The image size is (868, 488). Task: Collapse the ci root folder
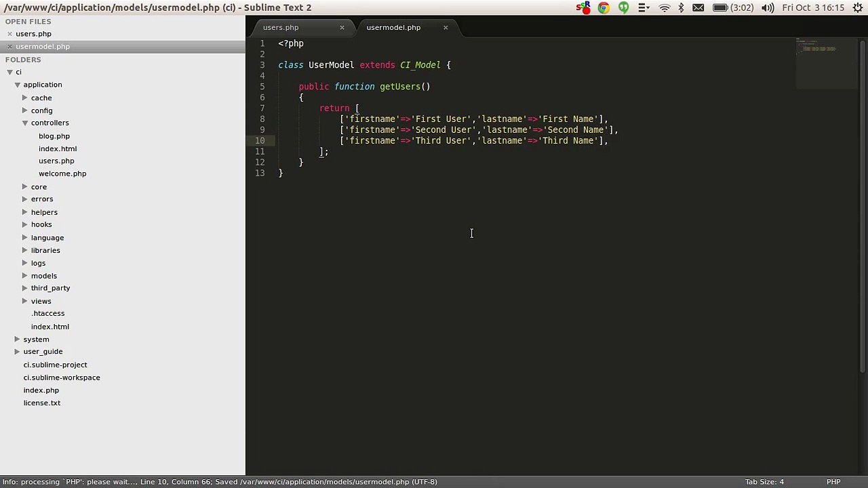coord(9,72)
